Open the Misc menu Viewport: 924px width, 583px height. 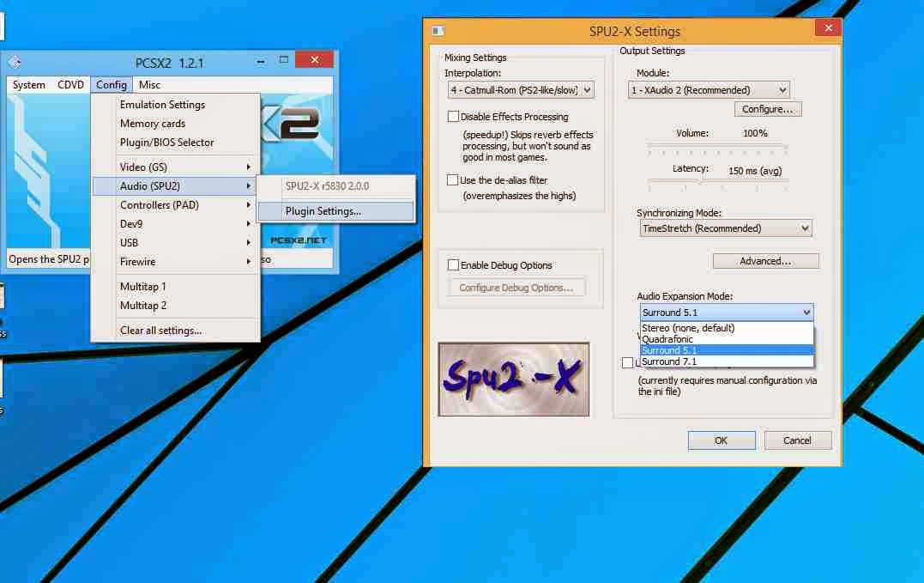[150, 84]
